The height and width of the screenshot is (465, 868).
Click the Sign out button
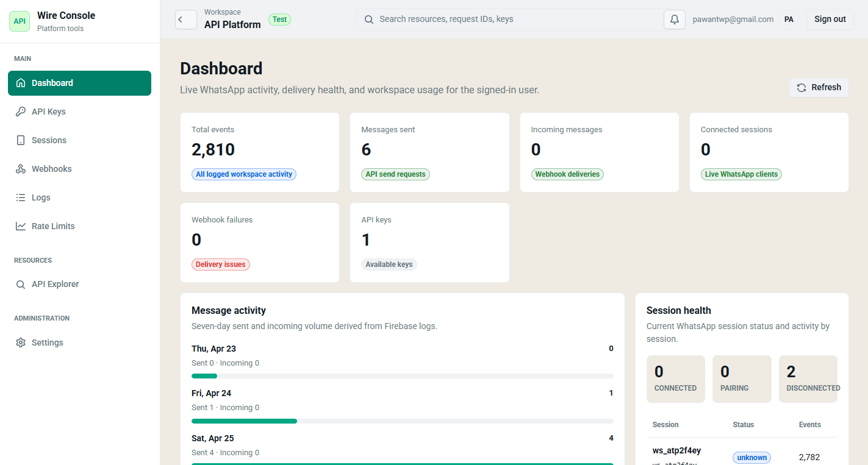click(x=830, y=20)
